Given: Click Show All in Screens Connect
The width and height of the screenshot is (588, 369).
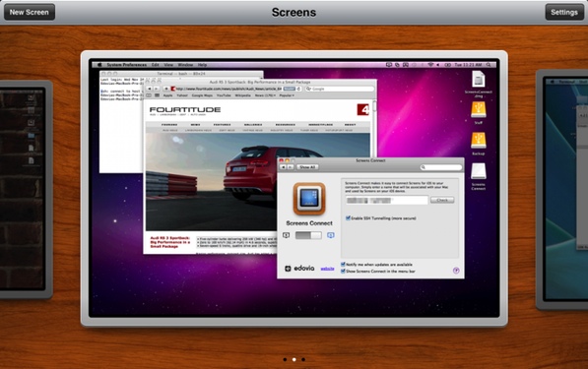Looking at the screenshot, I should click(307, 167).
